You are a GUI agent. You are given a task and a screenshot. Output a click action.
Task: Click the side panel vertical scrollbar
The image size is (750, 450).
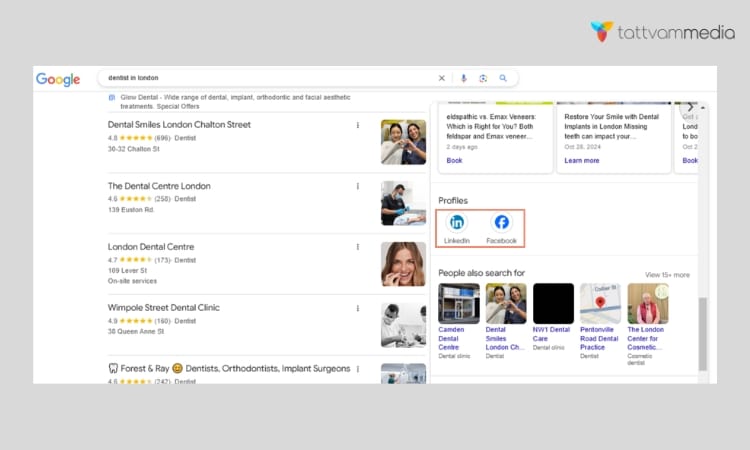pyautogui.click(x=702, y=334)
